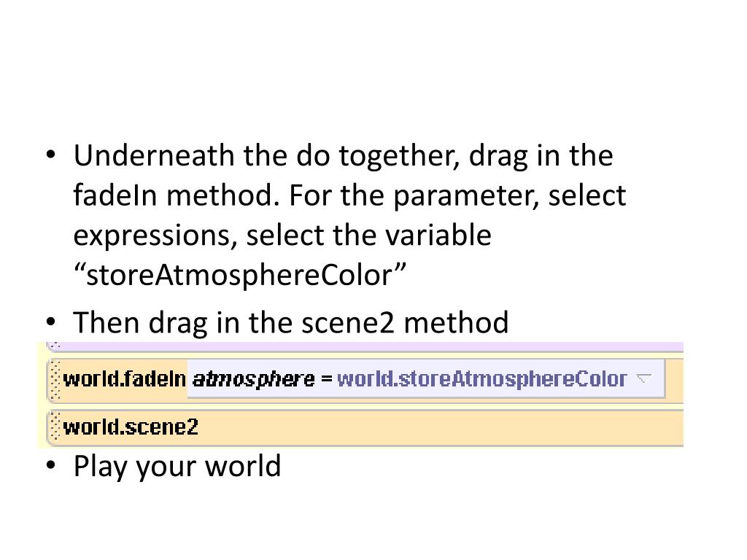Click "Then drag in the scene2 method" text

coord(291,322)
